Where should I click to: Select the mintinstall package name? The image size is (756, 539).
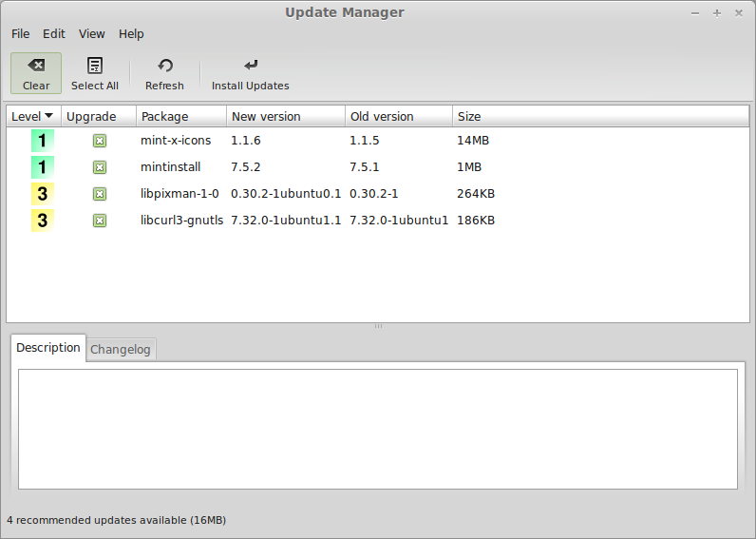pyautogui.click(x=170, y=167)
